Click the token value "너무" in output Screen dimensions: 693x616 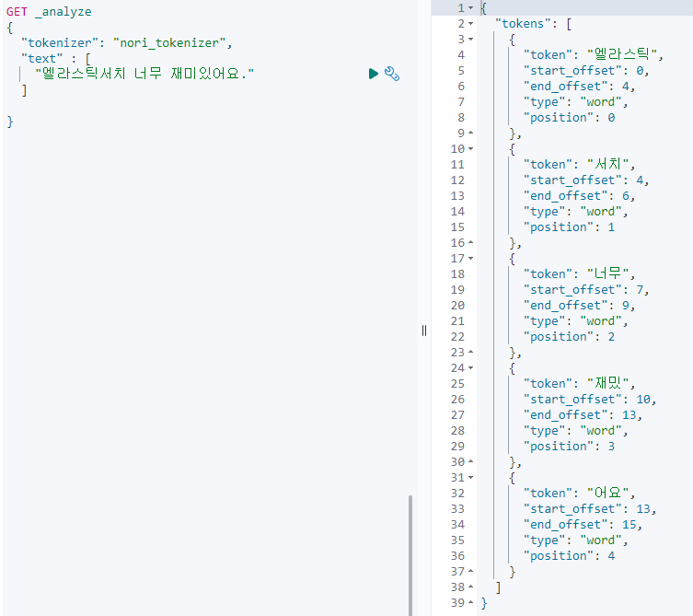coord(607,273)
